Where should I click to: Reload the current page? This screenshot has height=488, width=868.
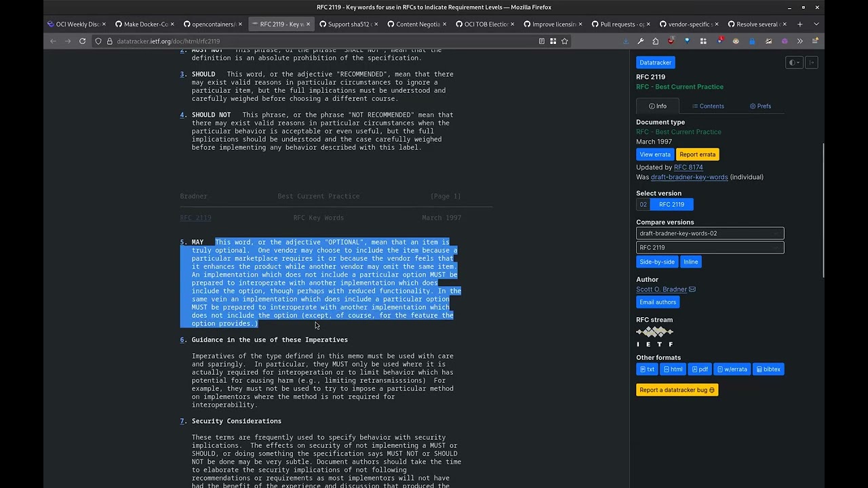(x=83, y=41)
